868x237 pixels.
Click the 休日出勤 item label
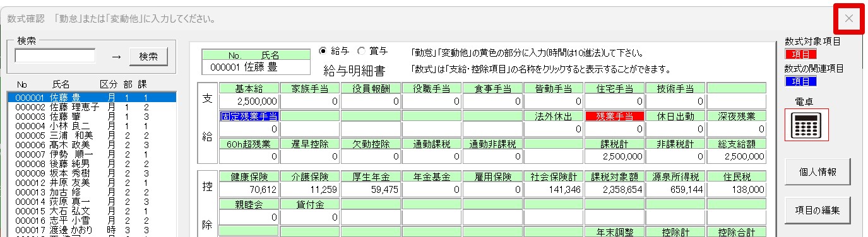click(675, 116)
